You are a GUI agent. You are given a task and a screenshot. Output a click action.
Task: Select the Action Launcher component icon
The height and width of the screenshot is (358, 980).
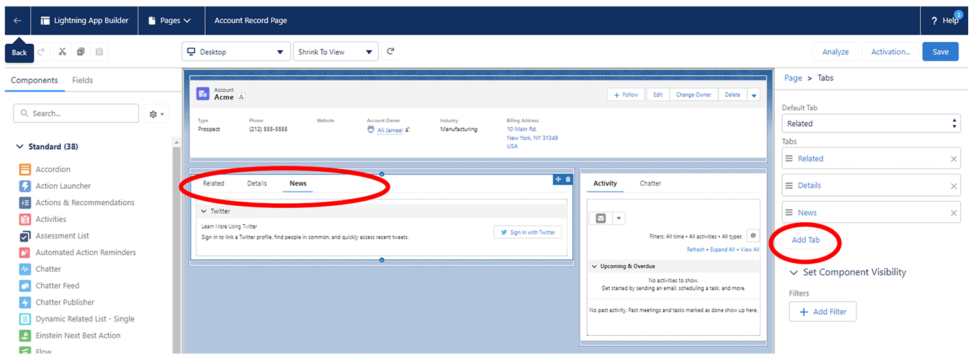(25, 186)
